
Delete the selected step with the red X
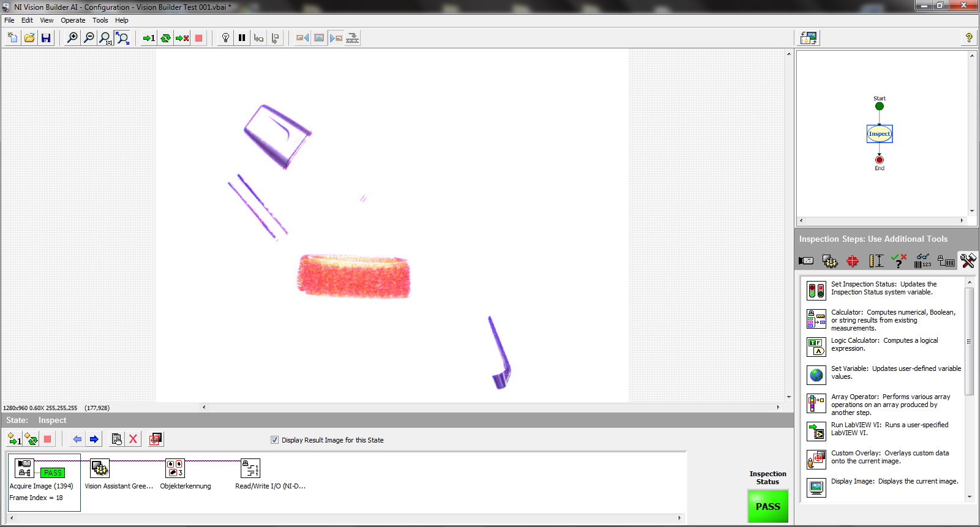(133, 439)
